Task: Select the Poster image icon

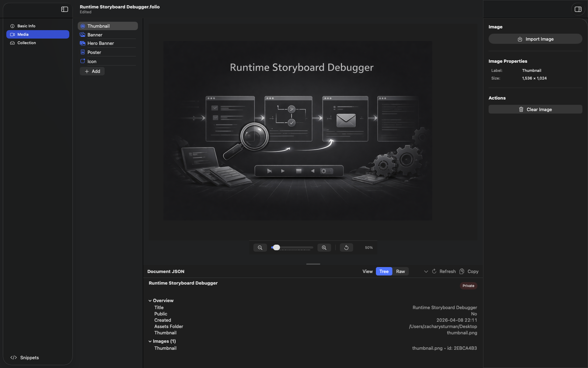Action: tap(83, 52)
